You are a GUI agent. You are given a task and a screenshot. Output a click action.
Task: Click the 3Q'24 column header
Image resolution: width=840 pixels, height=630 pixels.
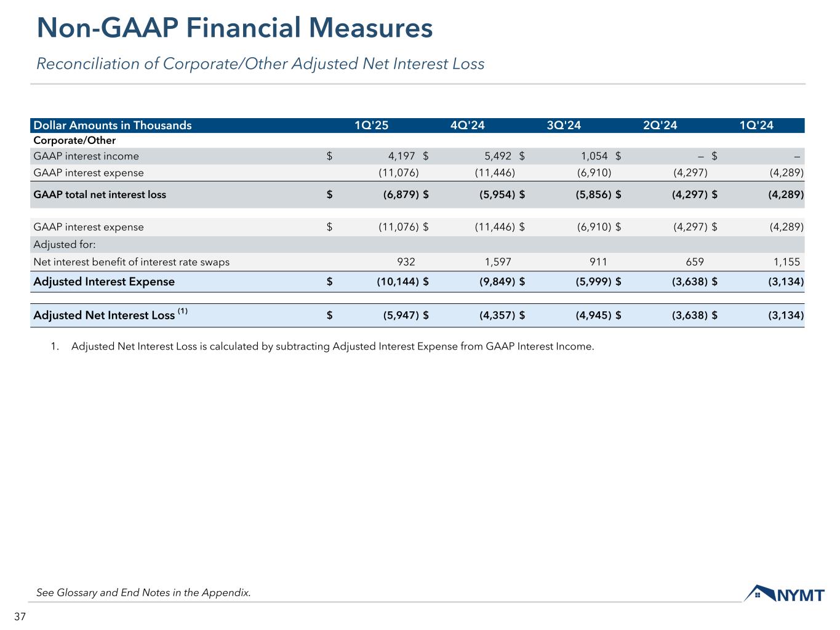564,126
